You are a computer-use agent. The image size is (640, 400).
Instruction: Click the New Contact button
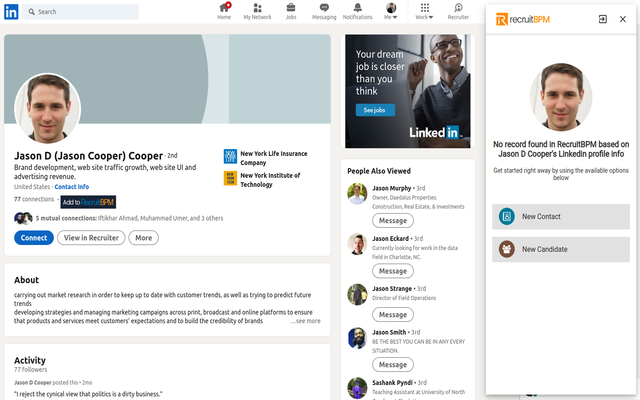pyautogui.click(x=561, y=217)
